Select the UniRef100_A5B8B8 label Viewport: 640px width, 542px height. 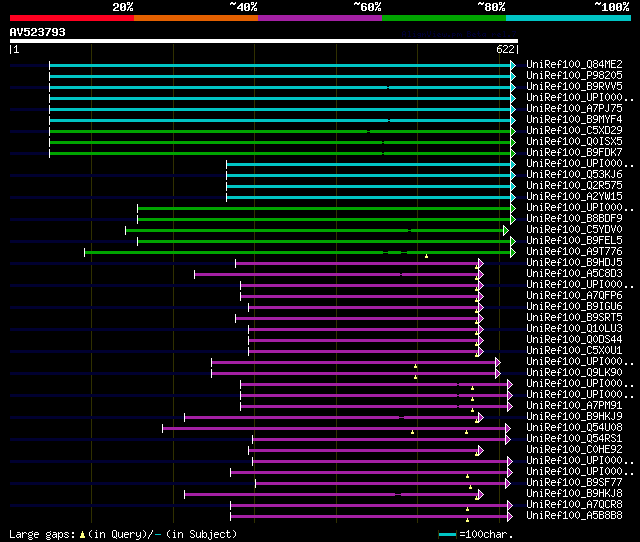[x=574, y=516]
